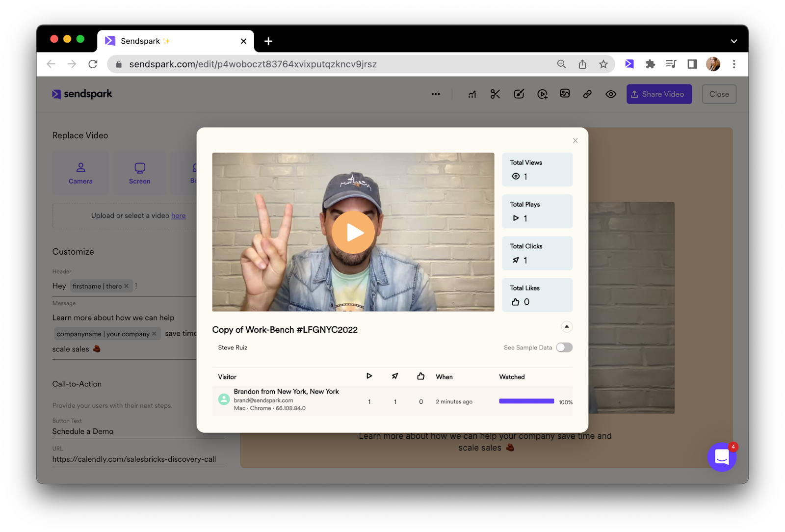Image resolution: width=785 pixels, height=532 pixels.
Task: Click the Share Video button
Action: [x=659, y=94]
